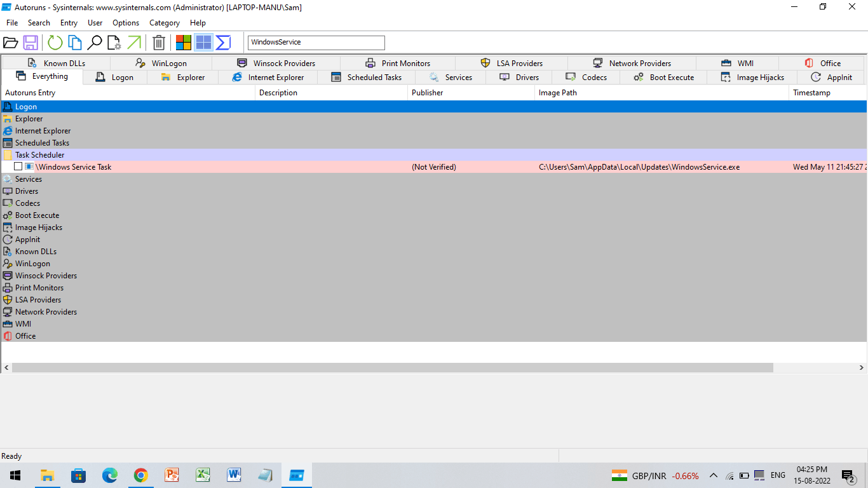Select the Task Scheduler group row
Image resolution: width=868 pixels, height=488 pixels.
434,154
